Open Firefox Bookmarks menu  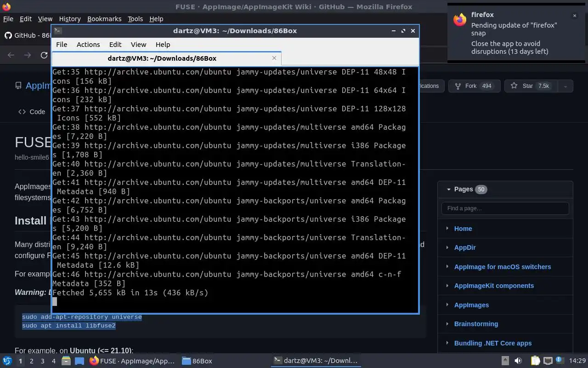104,19
